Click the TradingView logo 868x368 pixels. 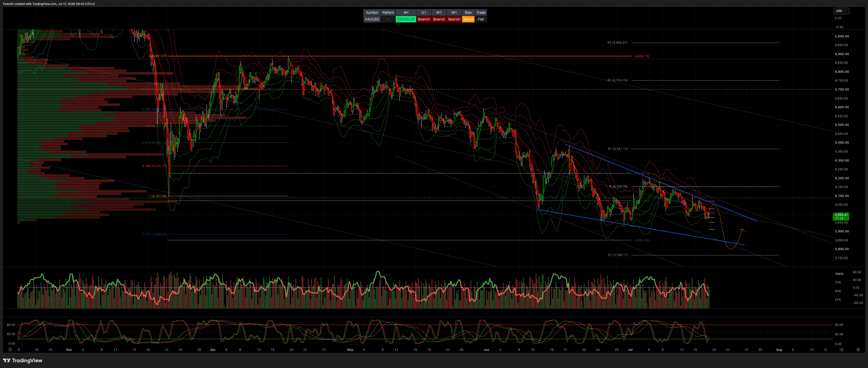click(23, 361)
